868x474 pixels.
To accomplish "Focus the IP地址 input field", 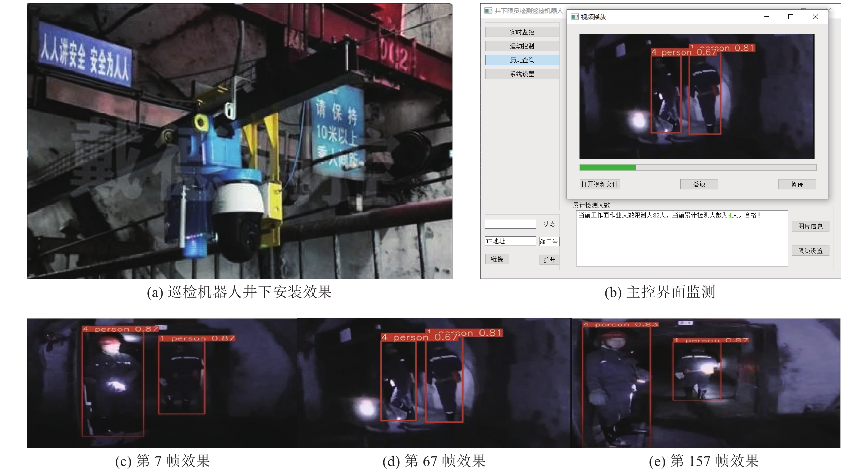I will 510,241.
